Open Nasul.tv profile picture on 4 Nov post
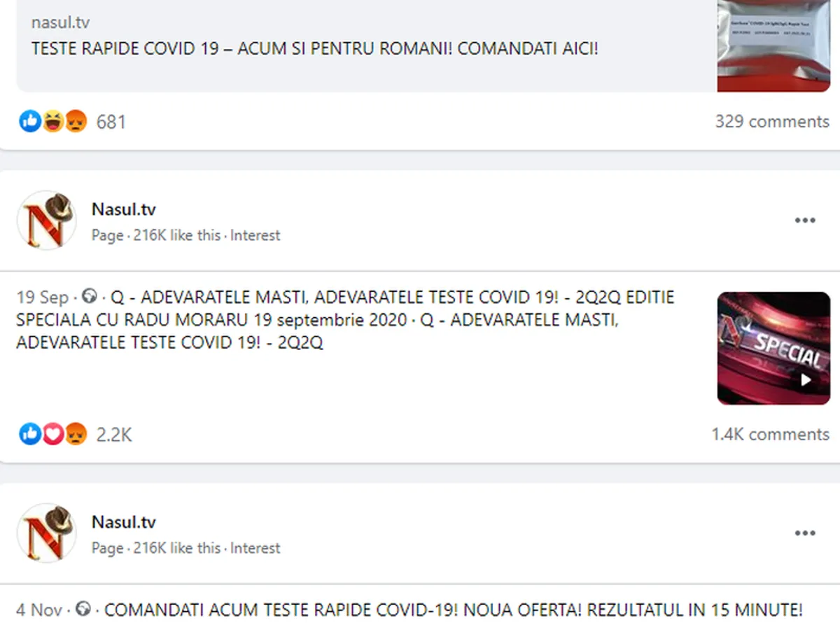Screen dimensions: 840x630 47,533
